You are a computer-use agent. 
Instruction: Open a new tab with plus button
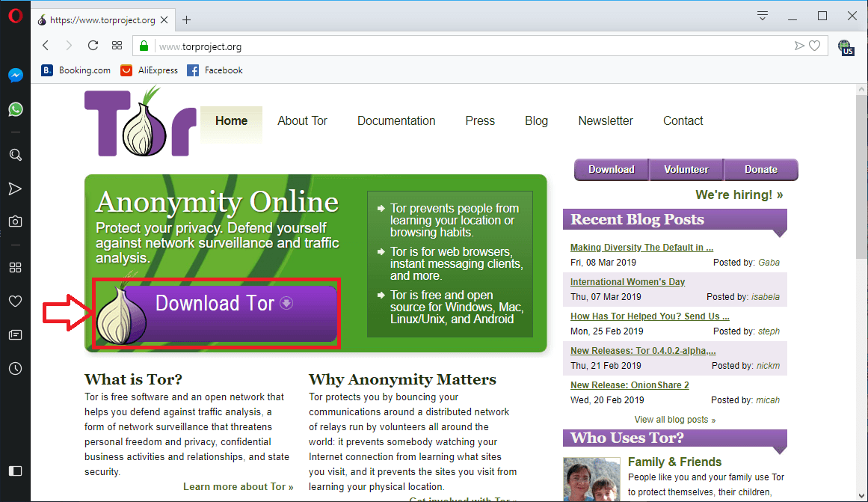pos(187,20)
